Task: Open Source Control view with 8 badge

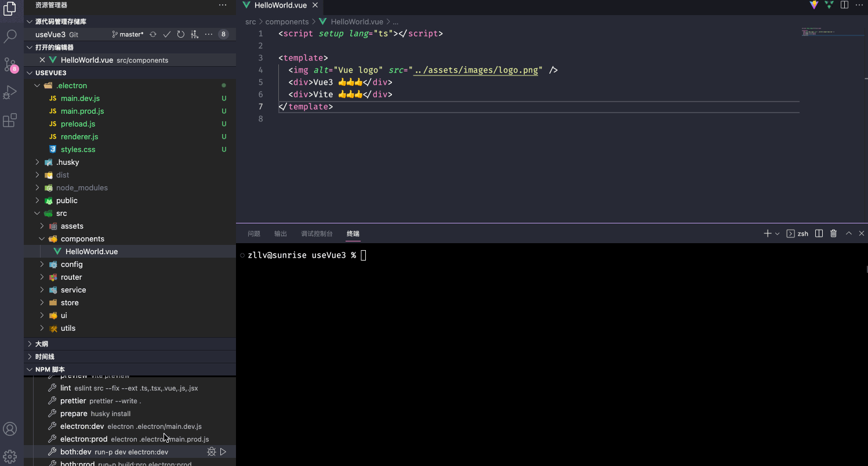Action: tap(10, 65)
